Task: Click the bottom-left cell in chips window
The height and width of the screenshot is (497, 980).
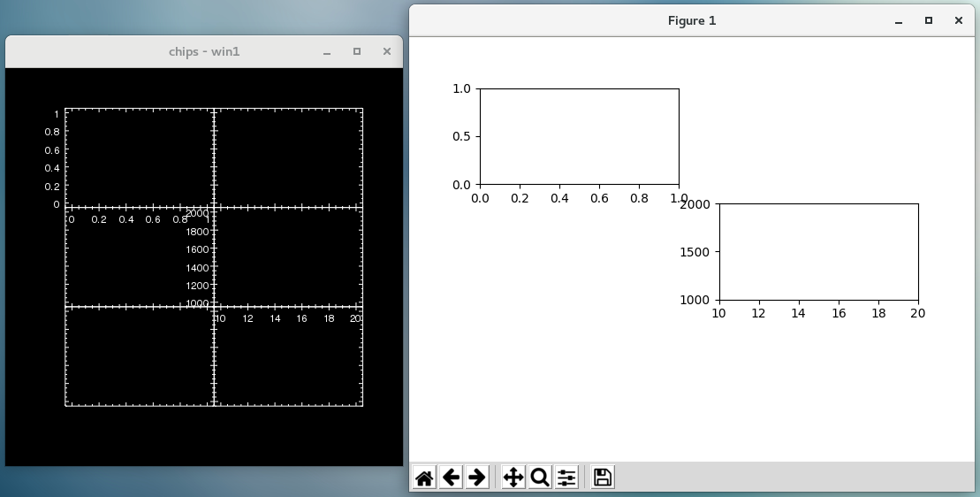Action: [139, 356]
